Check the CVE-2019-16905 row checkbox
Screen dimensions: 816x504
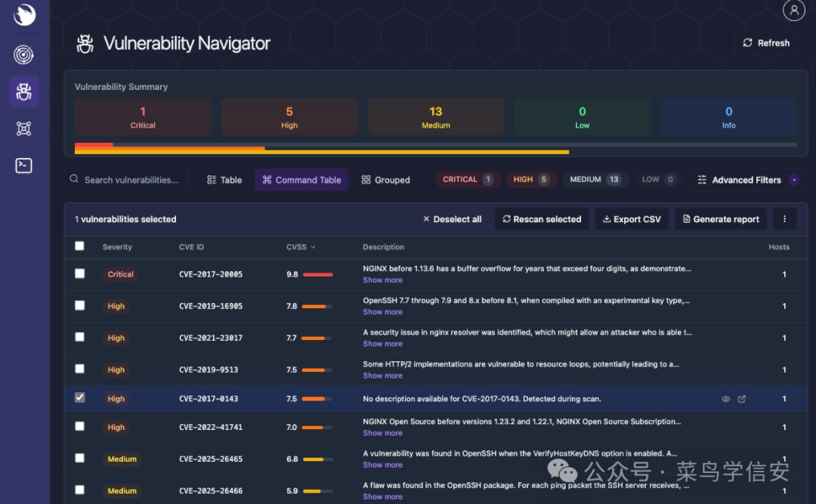[79, 305]
